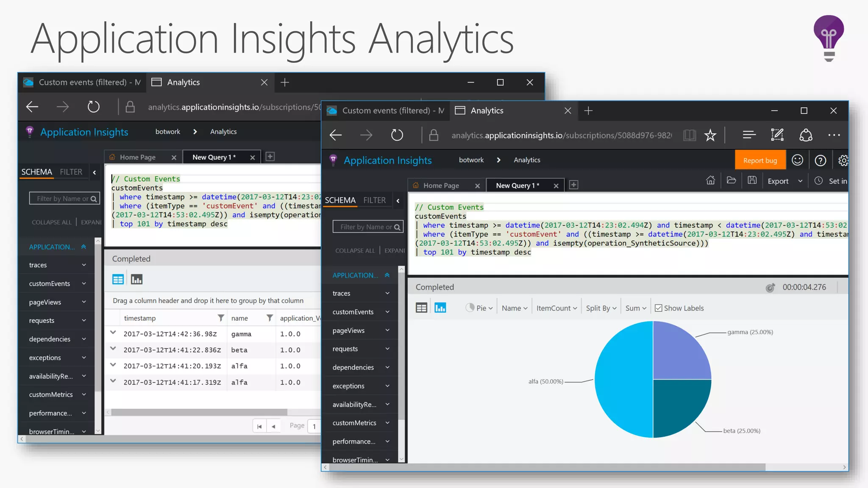The height and width of the screenshot is (488, 868).
Task: Click the Report bug button
Action: (x=760, y=161)
